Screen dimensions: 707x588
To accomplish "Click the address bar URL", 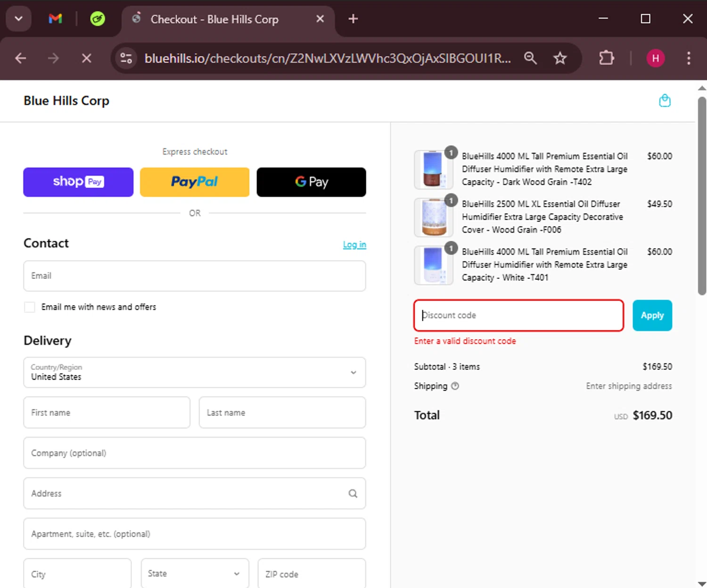I will [x=328, y=58].
